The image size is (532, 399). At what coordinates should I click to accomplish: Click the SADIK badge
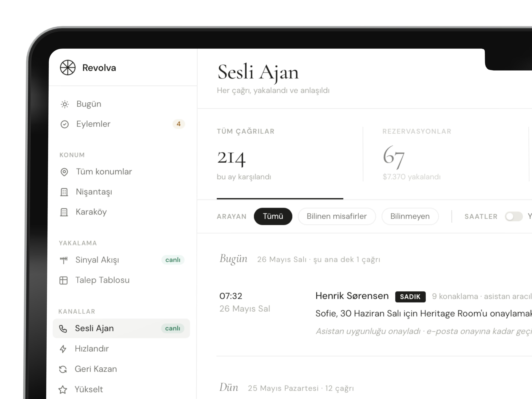(x=410, y=296)
